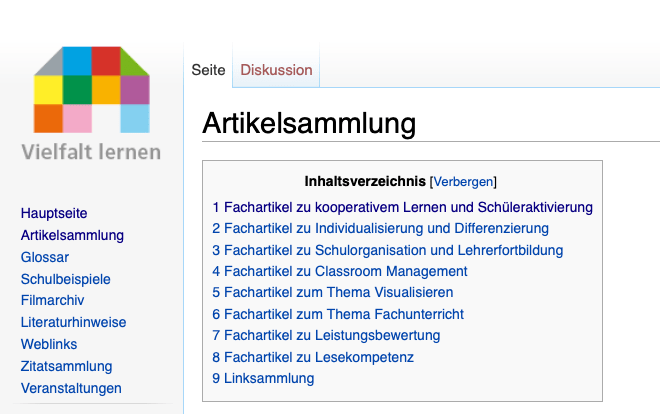Image resolution: width=660 pixels, height=414 pixels.
Task: Open Schulorganisation und Lehrerfortbildung section
Action: point(388,250)
